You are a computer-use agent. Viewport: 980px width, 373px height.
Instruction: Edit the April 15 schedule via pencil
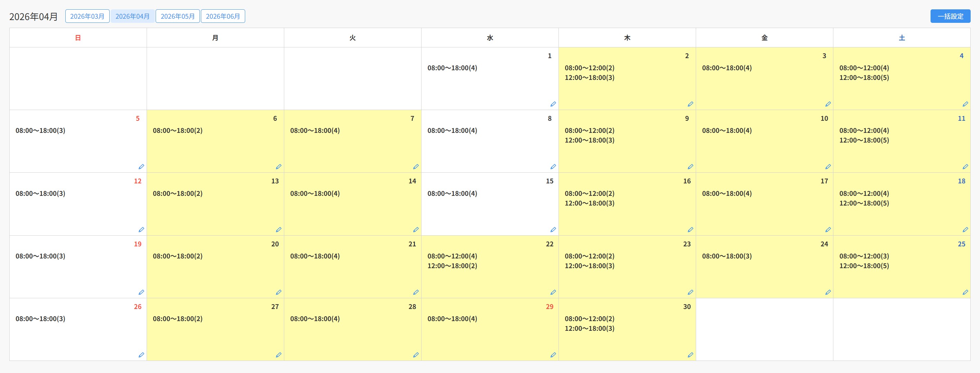click(x=553, y=229)
